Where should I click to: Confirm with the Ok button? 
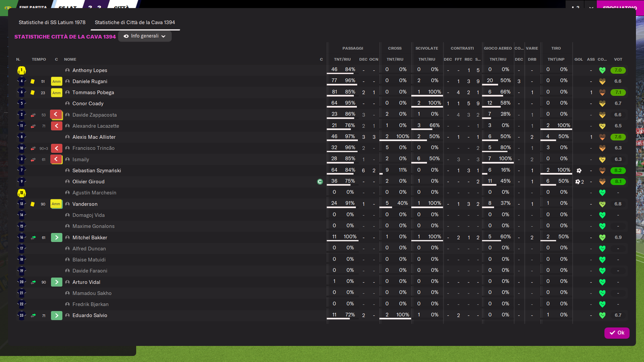pos(617,333)
